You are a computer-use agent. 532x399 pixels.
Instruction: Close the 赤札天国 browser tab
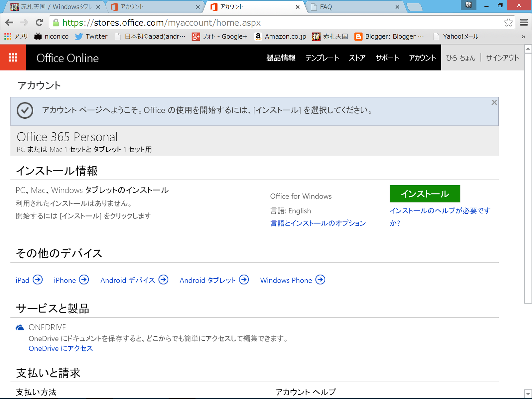(98, 7)
